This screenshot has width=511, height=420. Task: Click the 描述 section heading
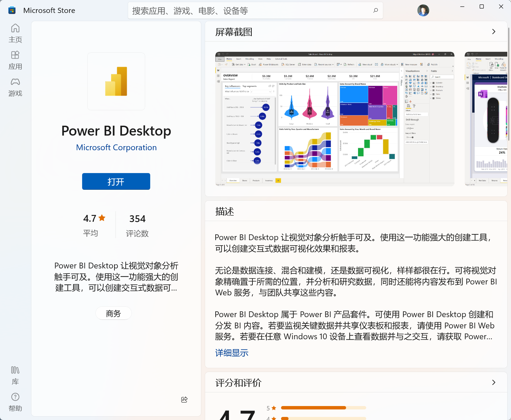224,212
